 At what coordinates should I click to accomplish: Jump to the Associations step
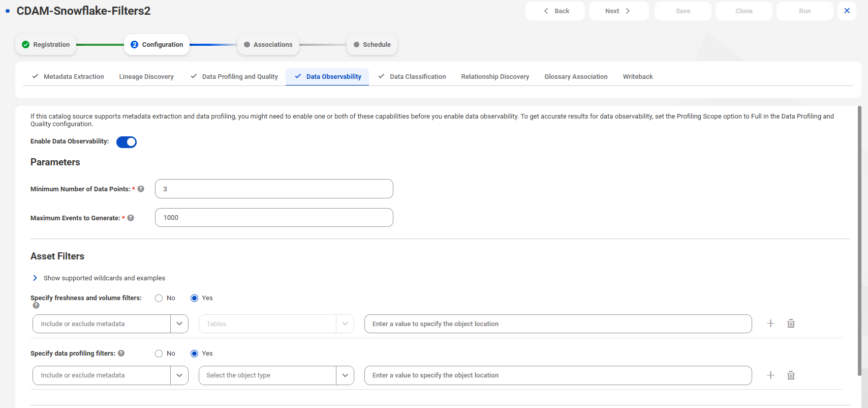[268, 45]
